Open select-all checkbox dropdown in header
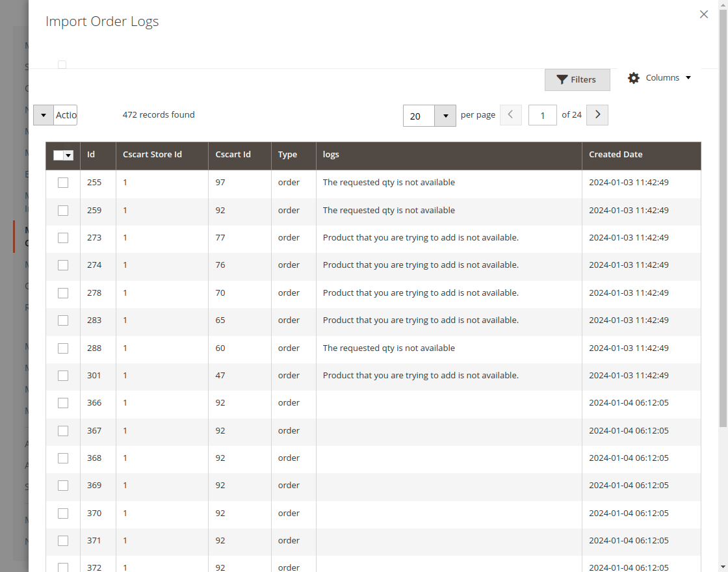The image size is (728, 572). coord(68,155)
